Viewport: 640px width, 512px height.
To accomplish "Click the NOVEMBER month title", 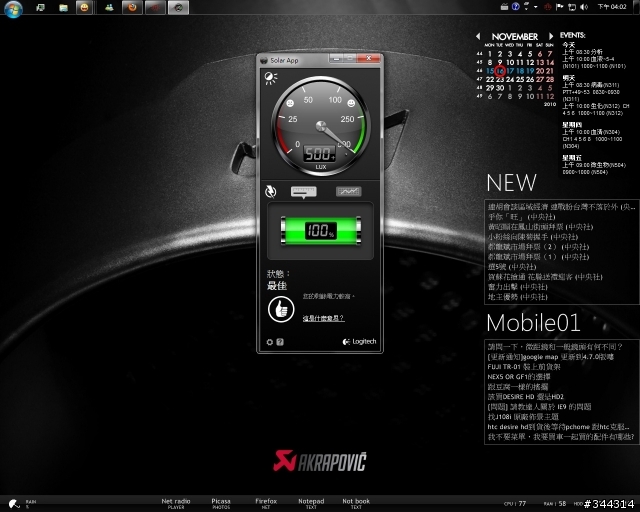I will 514,37.
